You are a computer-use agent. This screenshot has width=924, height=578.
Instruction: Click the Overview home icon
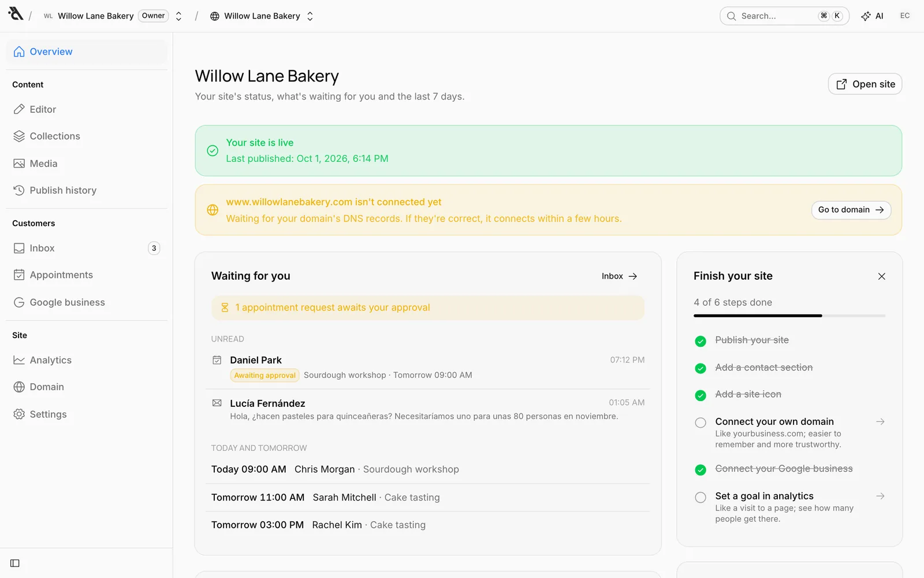click(19, 51)
